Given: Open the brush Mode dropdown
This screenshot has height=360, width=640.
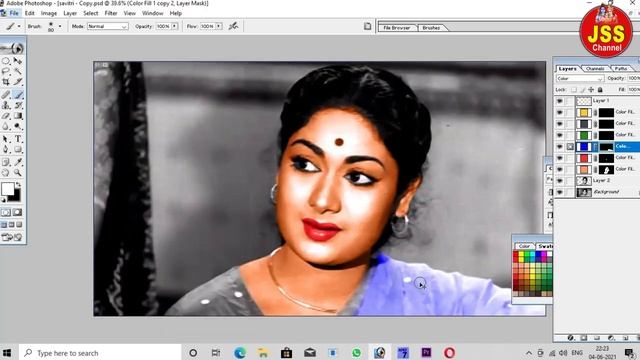Looking at the screenshot, I should pyautogui.click(x=108, y=26).
